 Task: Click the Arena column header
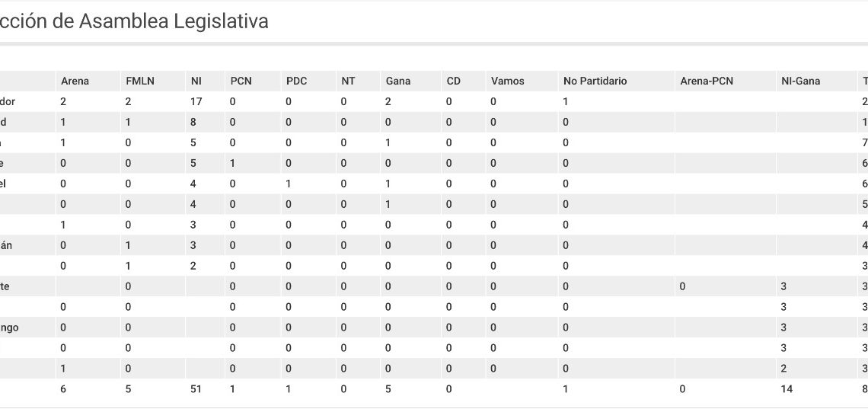(75, 81)
